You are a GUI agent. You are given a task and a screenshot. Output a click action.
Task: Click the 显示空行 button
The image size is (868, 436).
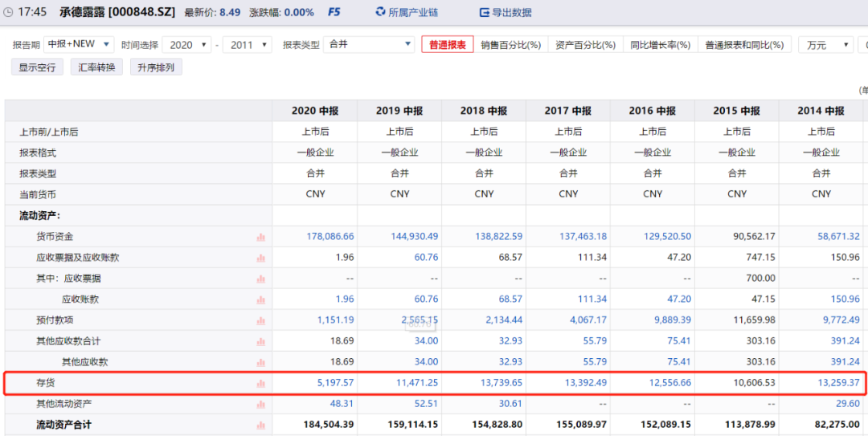coord(37,67)
